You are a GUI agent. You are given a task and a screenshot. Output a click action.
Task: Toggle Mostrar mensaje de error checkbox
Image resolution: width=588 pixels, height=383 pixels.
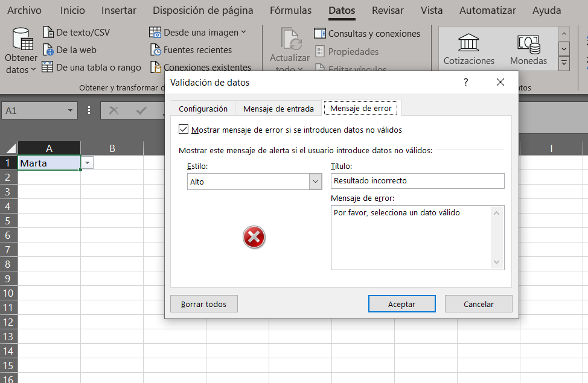click(x=184, y=130)
